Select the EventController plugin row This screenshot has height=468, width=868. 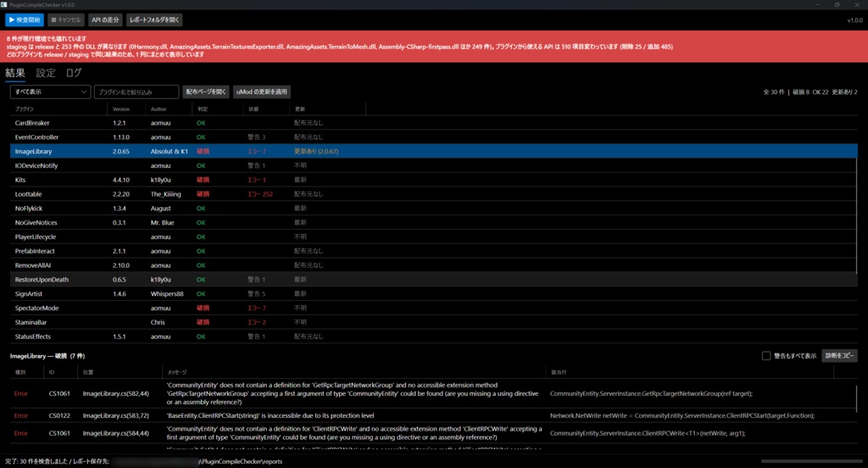(x=433, y=137)
